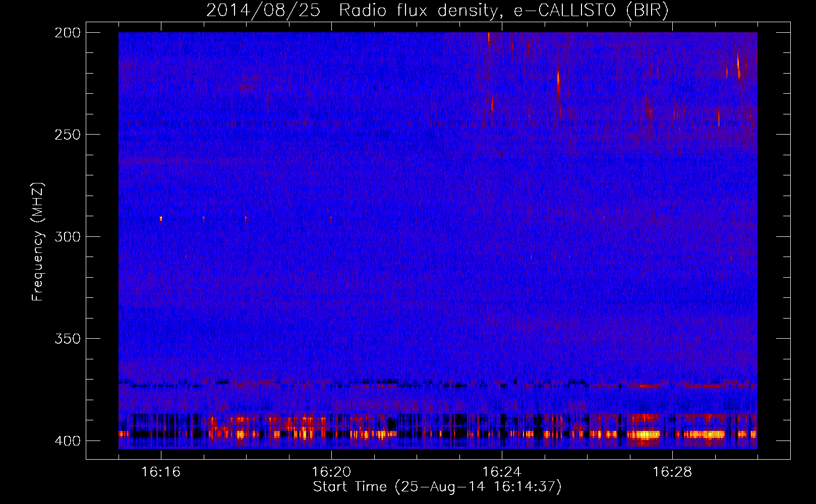Viewport: 816px width, 504px height.
Task: Click the 16:28 time tick label
Action: (672, 472)
